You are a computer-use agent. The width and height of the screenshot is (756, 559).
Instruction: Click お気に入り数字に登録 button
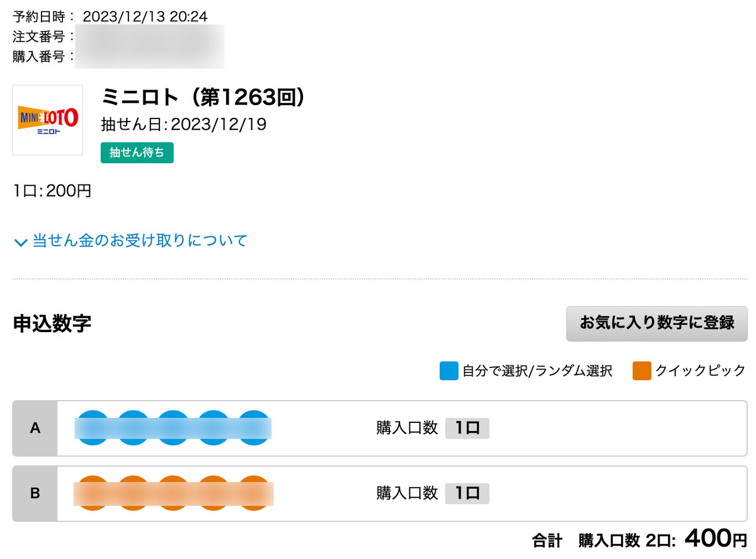click(656, 324)
